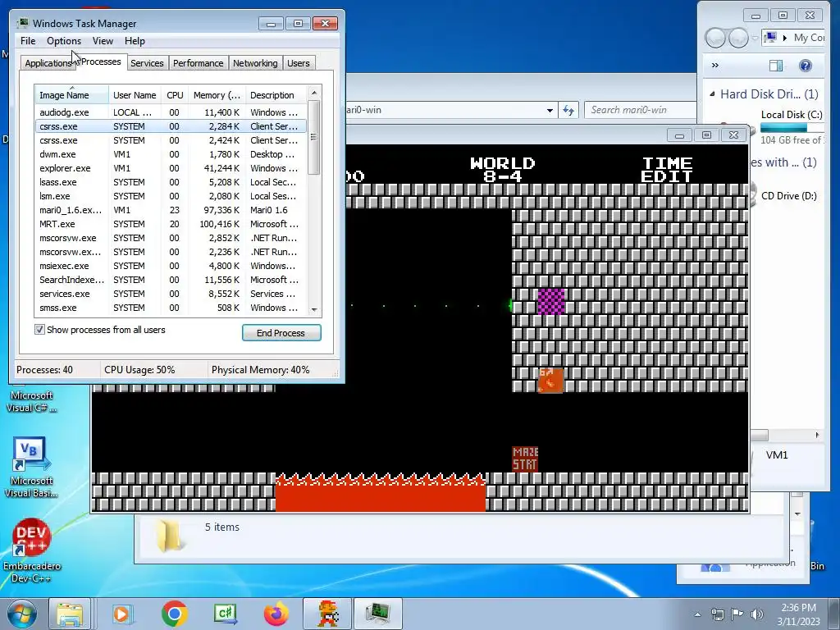The height and width of the screenshot is (630, 840).
Task: Select the dwm.exe process row
Action: [171, 154]
